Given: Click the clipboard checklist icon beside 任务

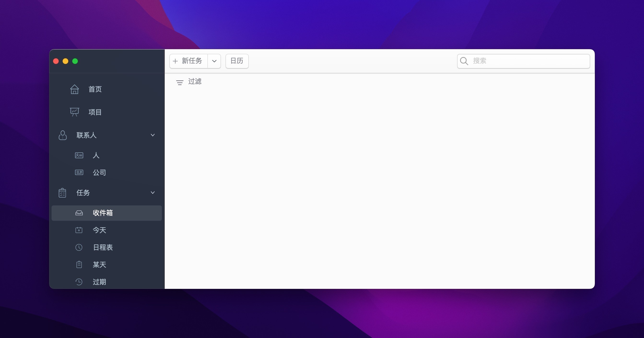Looking at the screenshot, I should 62,193.
